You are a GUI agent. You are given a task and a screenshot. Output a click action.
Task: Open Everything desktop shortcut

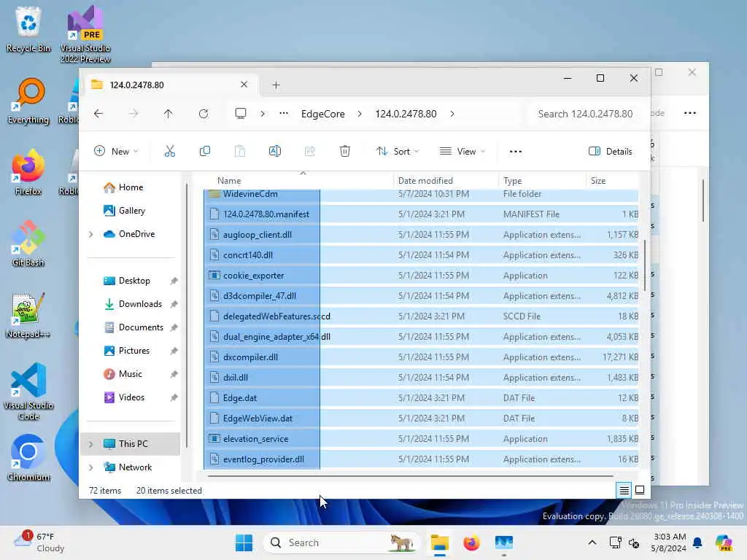click(x=28, y=101)
